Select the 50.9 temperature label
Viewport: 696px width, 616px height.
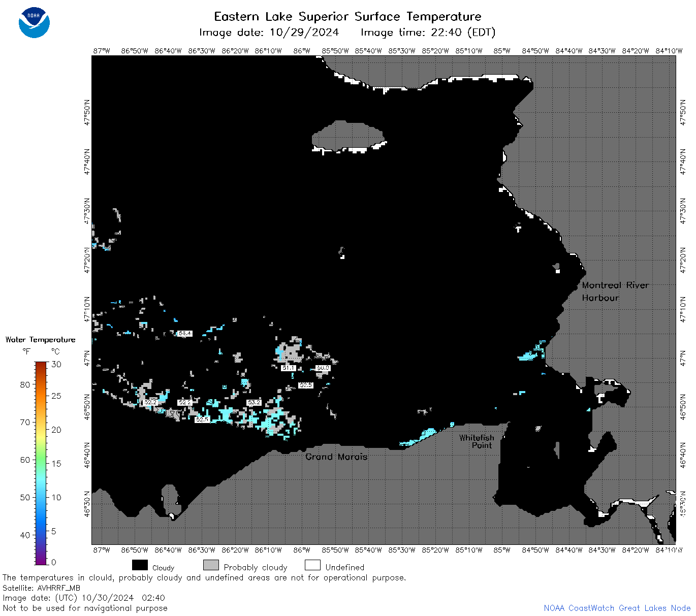click(323, 368)
